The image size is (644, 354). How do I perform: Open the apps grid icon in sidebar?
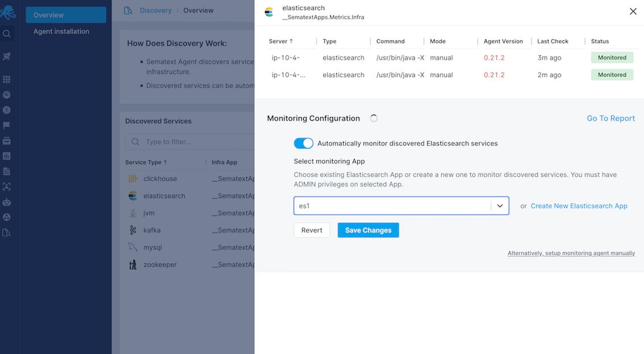[x=7, y=80]
